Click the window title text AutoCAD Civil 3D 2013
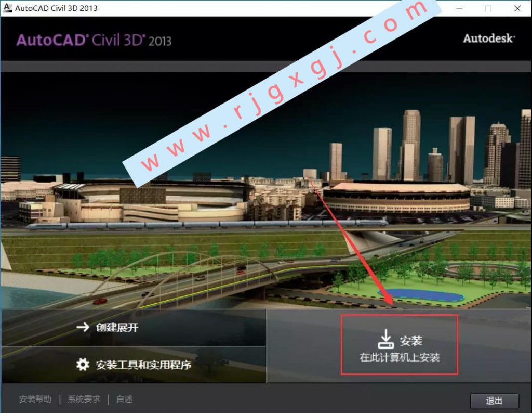 56,8
